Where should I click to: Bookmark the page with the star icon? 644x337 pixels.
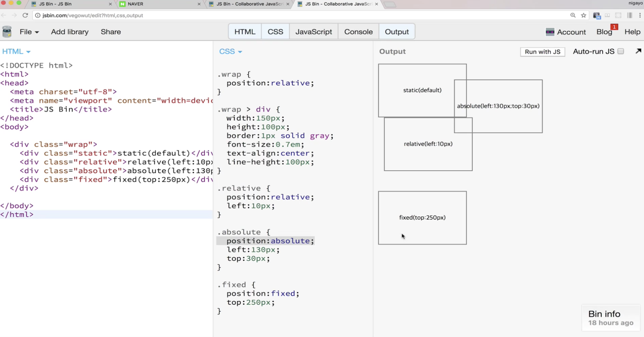point(584,15)
